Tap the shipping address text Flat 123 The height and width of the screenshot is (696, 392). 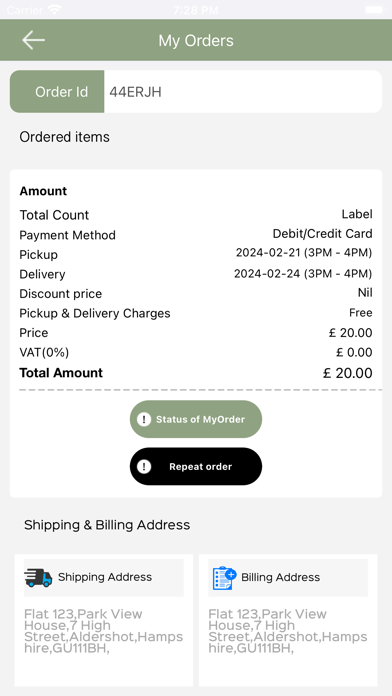[x=103, y=631]
